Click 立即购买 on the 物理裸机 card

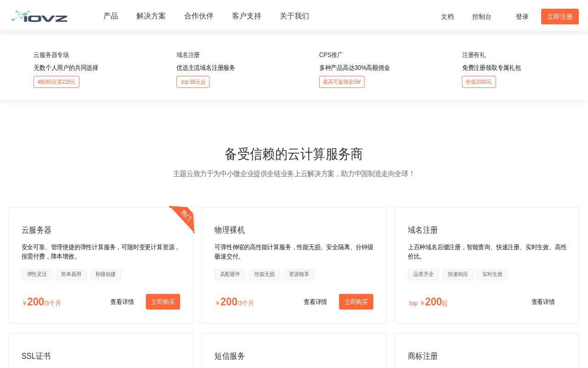(356, 302)
